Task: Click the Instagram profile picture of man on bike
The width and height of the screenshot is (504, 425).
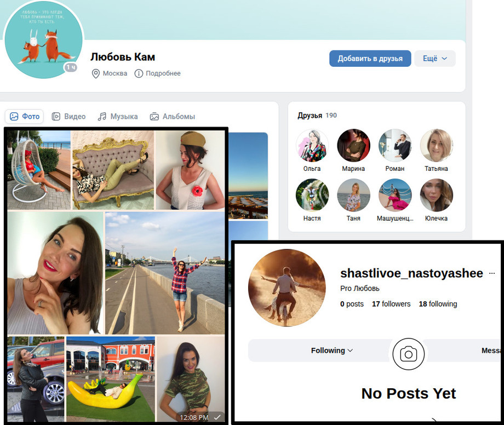Action: [284, 287]
